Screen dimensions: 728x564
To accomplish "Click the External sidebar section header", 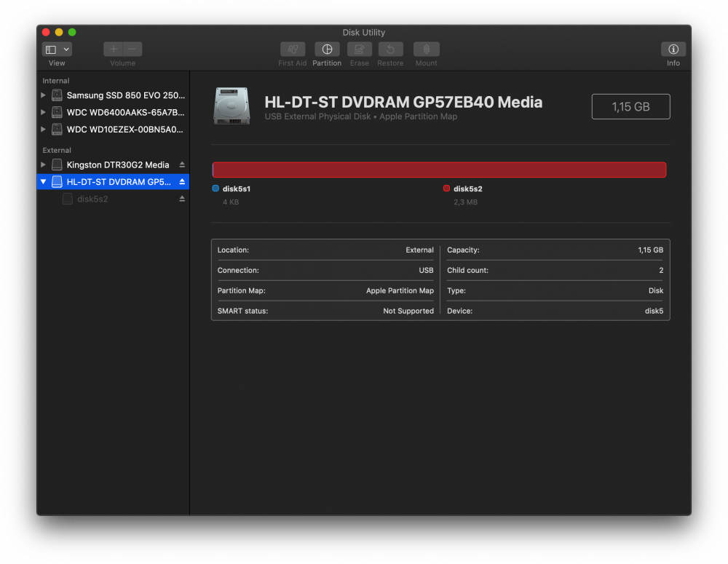I will tap(57, 151).
